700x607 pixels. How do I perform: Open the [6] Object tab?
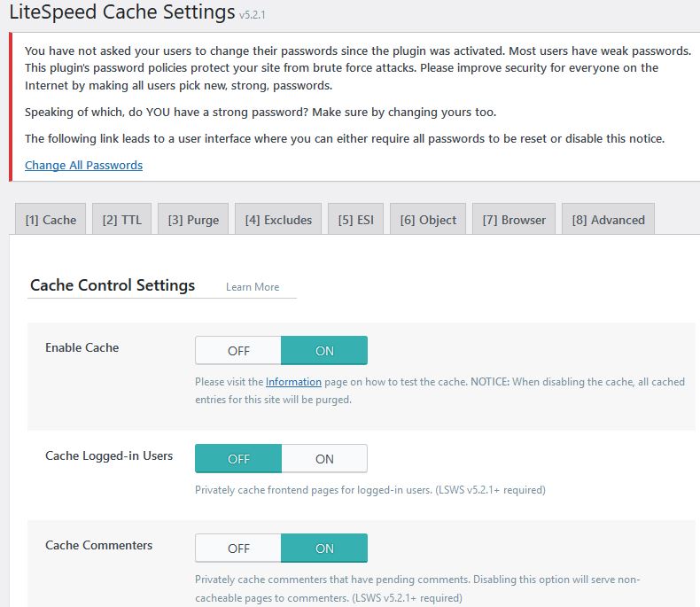coord(428,219)
